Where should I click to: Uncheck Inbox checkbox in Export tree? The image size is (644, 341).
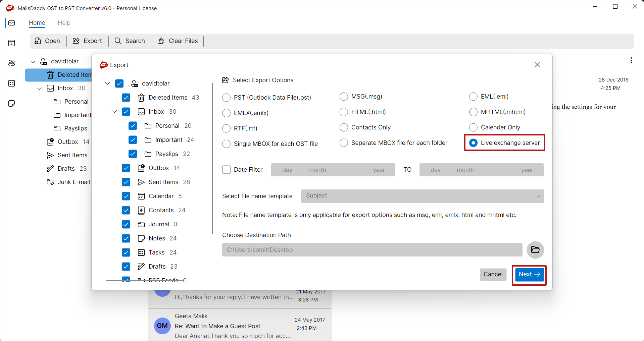[126, 112]
